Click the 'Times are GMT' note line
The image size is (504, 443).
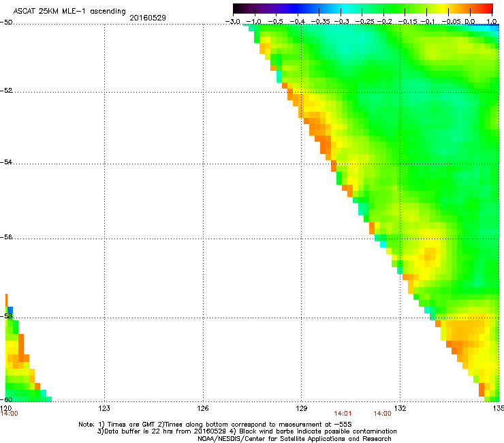(215, 425)
